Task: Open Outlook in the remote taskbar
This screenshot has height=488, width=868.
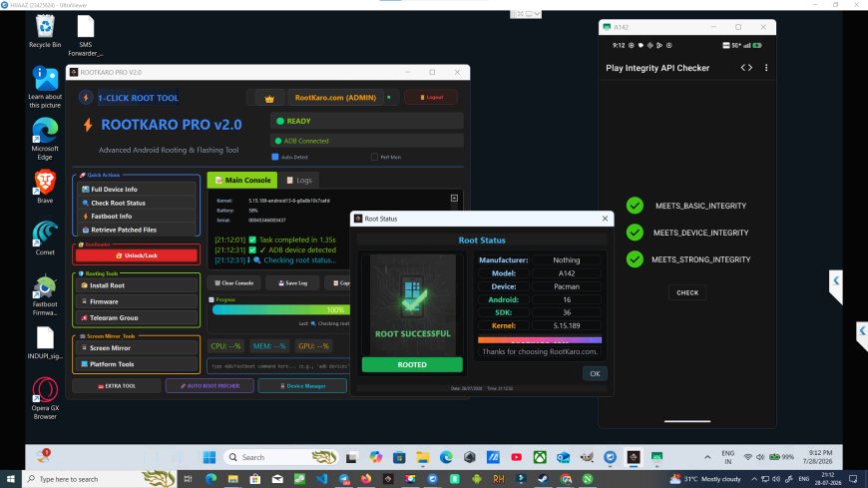Action: pos(564,457)
